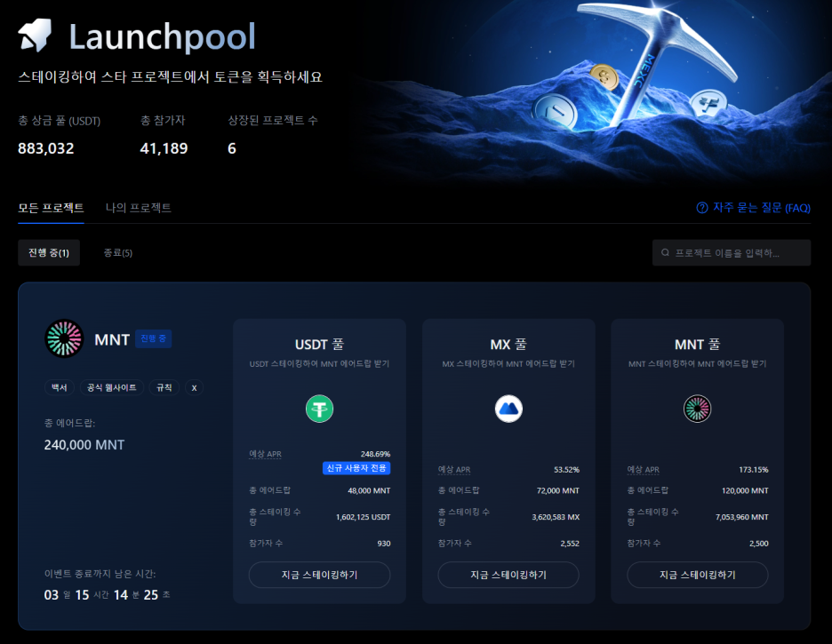Click the MX 풀 card title

pos(508,345)
